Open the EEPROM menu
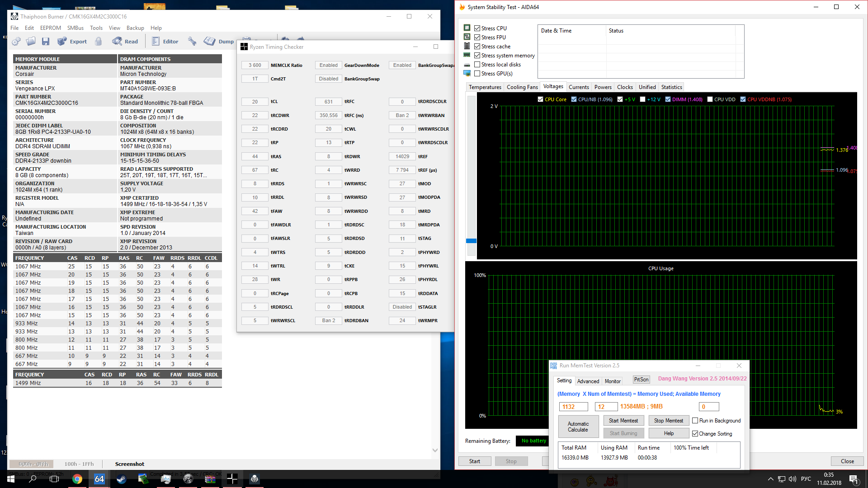868x488 pixels. [x=50, y=28]
